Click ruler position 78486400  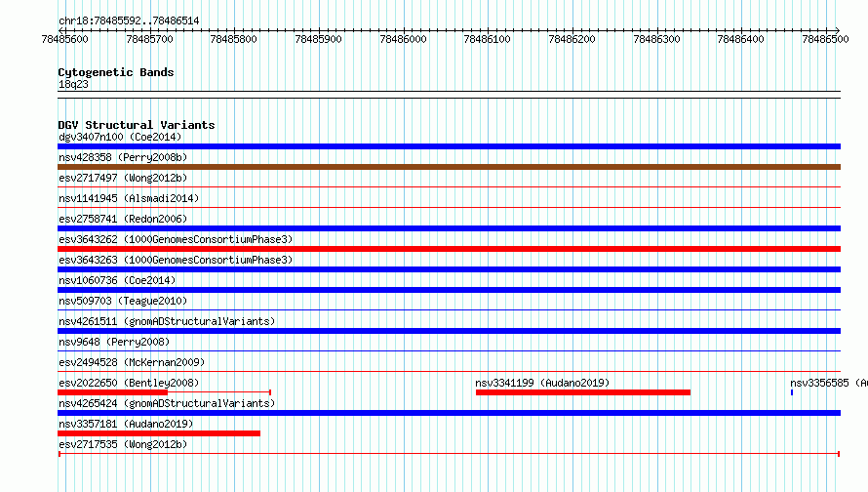coord(740,39)
